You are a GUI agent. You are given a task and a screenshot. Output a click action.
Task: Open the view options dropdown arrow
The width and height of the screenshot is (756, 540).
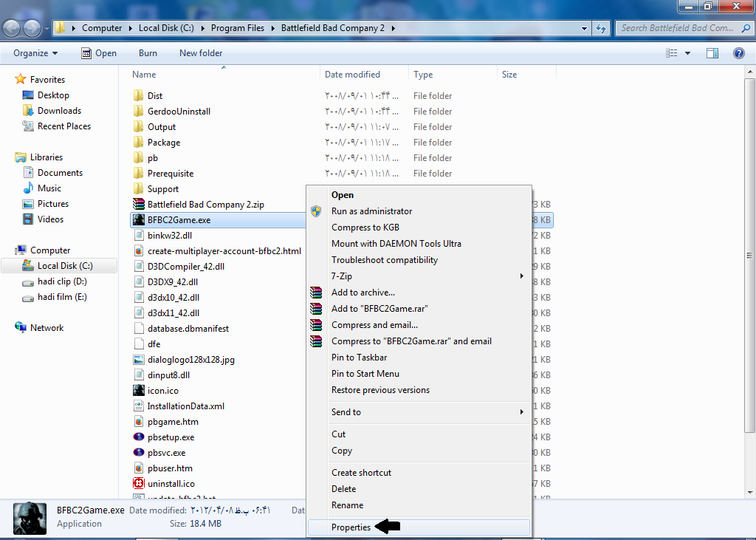click(x=687, y=53)
